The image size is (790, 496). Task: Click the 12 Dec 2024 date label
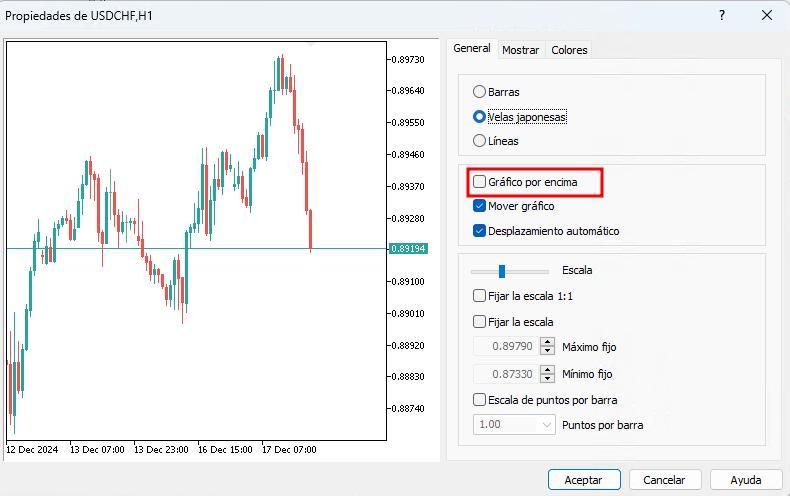32,450
